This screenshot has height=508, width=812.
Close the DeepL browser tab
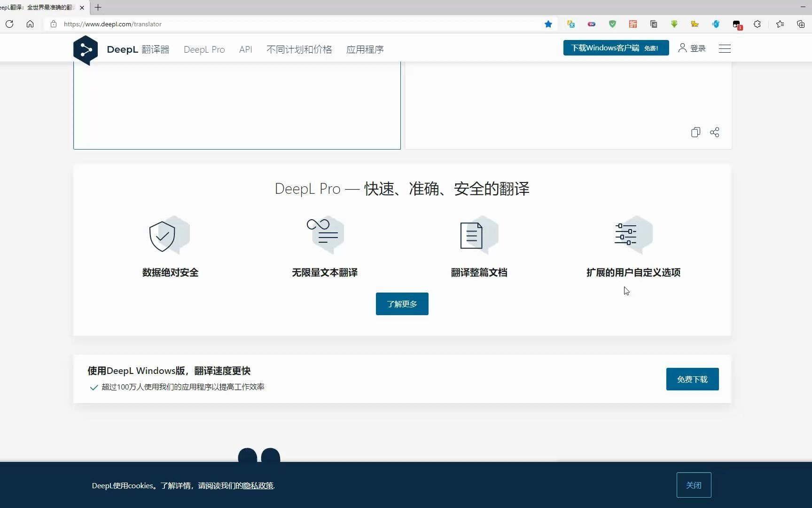pos(82,8)
